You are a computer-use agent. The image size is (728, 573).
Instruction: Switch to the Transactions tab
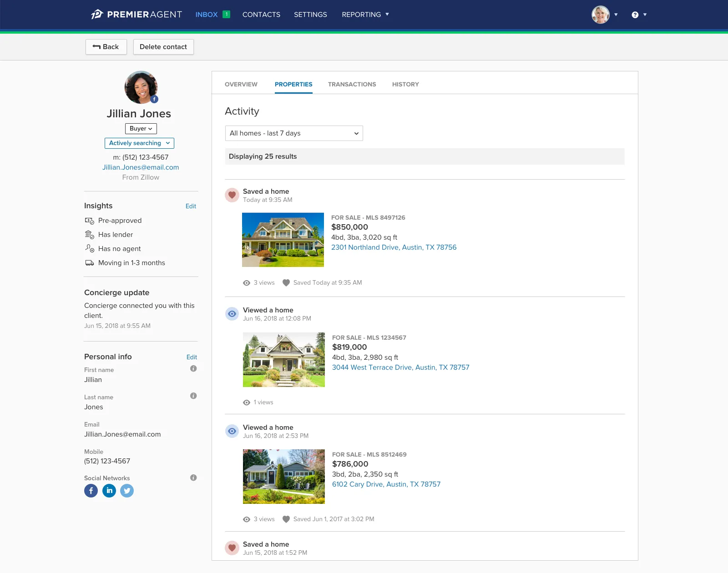point(352,85)
